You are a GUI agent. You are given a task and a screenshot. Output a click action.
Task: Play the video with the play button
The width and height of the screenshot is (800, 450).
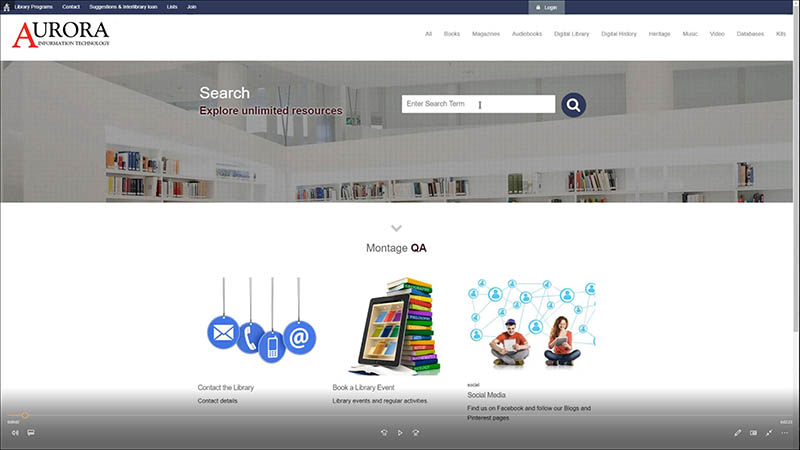tap(400, 433)
